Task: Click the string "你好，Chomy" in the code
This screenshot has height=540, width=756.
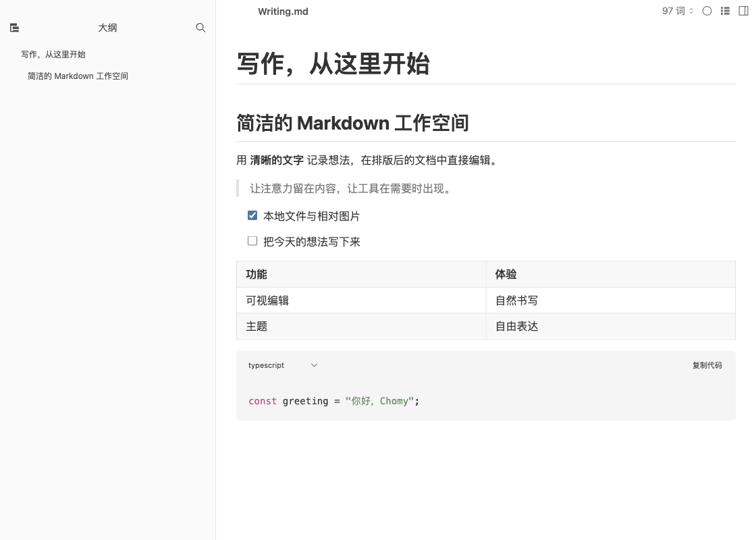Action: click(x=379, y=401)
